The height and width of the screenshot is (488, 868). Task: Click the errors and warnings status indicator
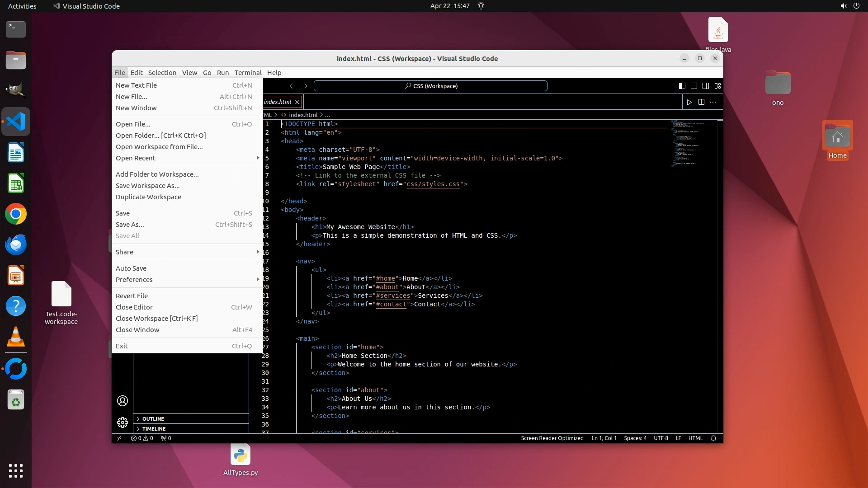click(x=142, y=438)
